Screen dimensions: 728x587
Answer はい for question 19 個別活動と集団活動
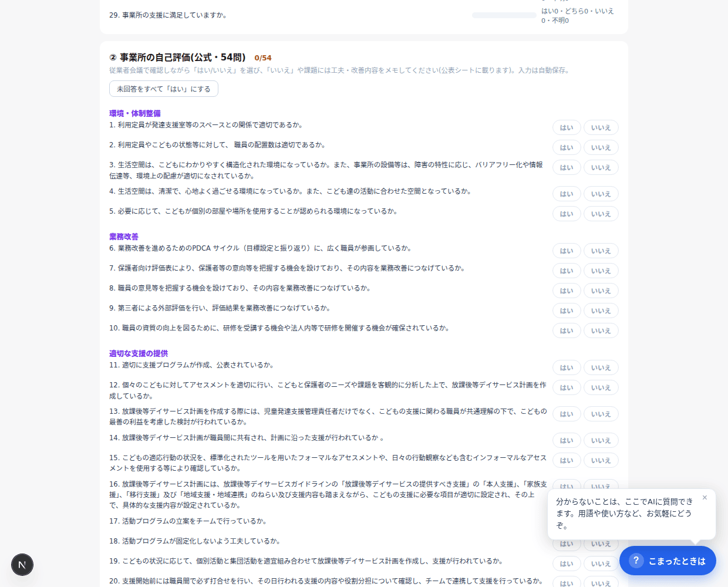pos(567,564)
